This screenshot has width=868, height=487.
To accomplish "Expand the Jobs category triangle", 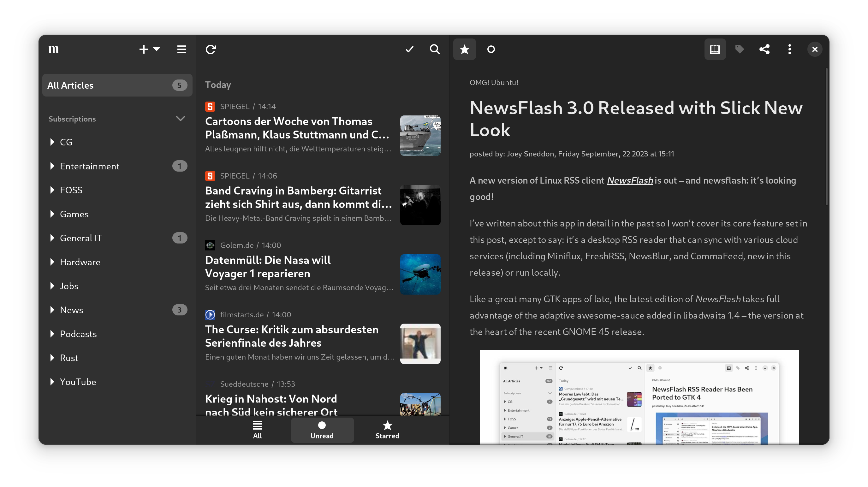I will click(x=52, y=285).
